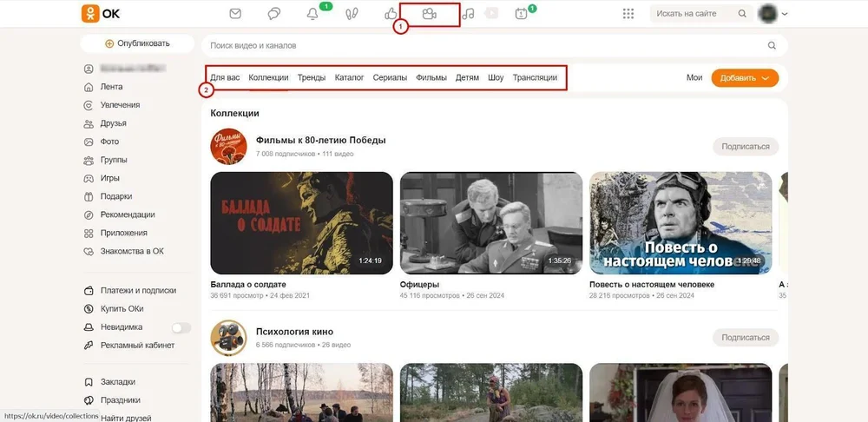This screenshot has height=422, width=868.
Task: Expand the profile menu chevron
Action: [x=785, y=14]
